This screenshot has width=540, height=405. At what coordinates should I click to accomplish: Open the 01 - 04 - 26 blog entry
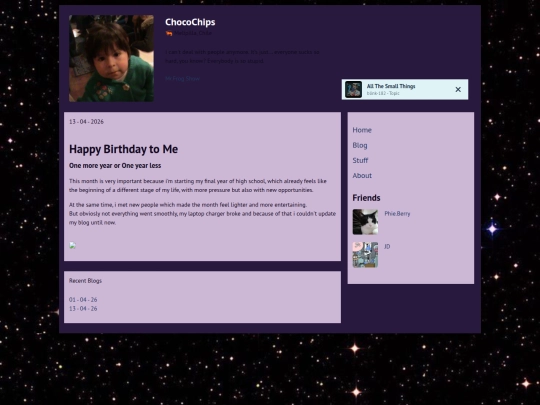pos(83,300)
